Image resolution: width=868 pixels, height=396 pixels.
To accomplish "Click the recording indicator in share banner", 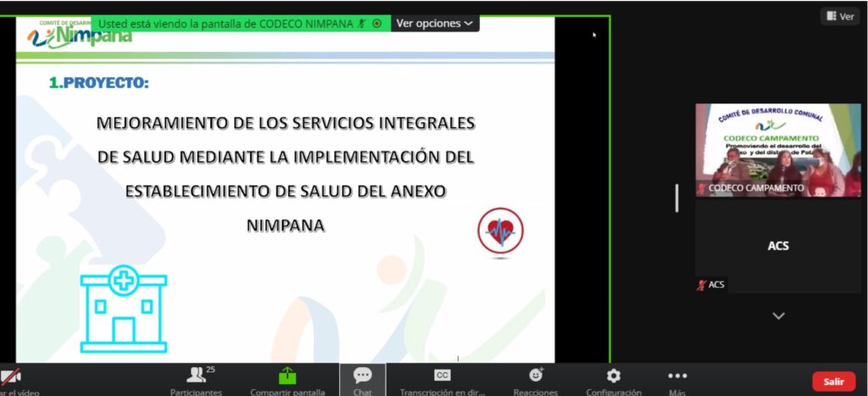I will (377, 24).
